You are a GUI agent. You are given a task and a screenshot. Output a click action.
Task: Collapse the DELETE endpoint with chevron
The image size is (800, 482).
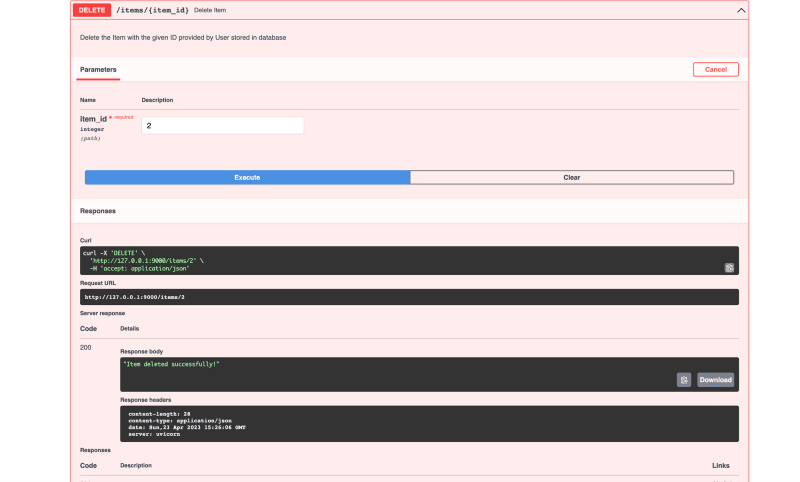point(741,10)
